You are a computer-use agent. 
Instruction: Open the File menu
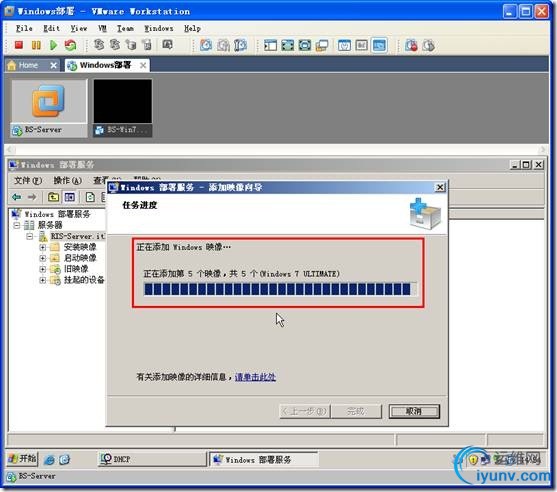[x=24, y=28]
